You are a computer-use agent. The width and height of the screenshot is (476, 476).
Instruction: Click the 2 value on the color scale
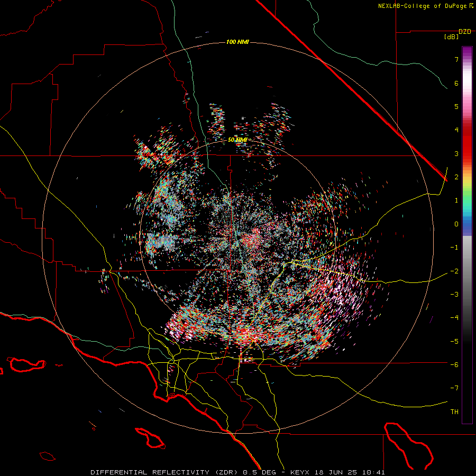coord(456,177)
